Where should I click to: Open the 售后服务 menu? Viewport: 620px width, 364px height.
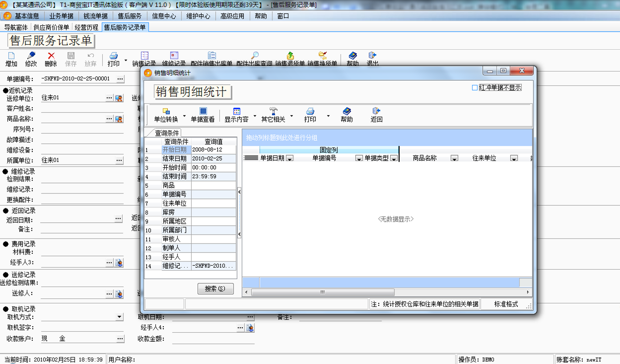click(x=130, y=16)
